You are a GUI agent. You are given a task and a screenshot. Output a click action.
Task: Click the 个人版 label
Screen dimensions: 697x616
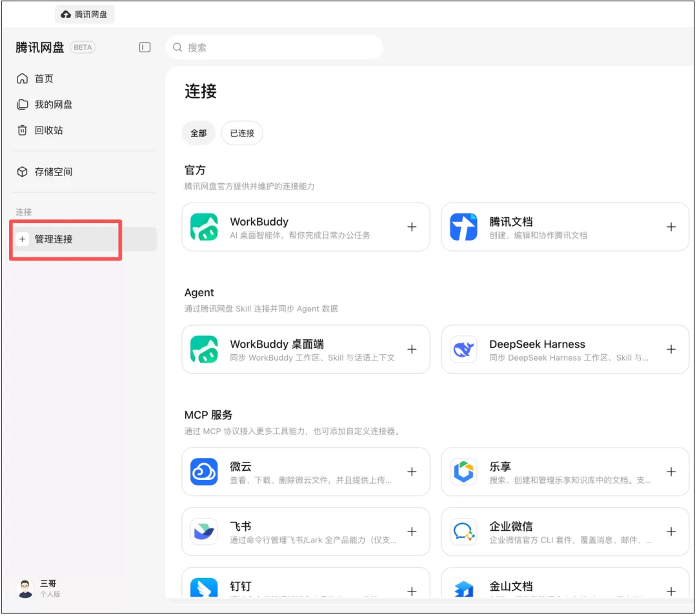(x=50, y=595)
